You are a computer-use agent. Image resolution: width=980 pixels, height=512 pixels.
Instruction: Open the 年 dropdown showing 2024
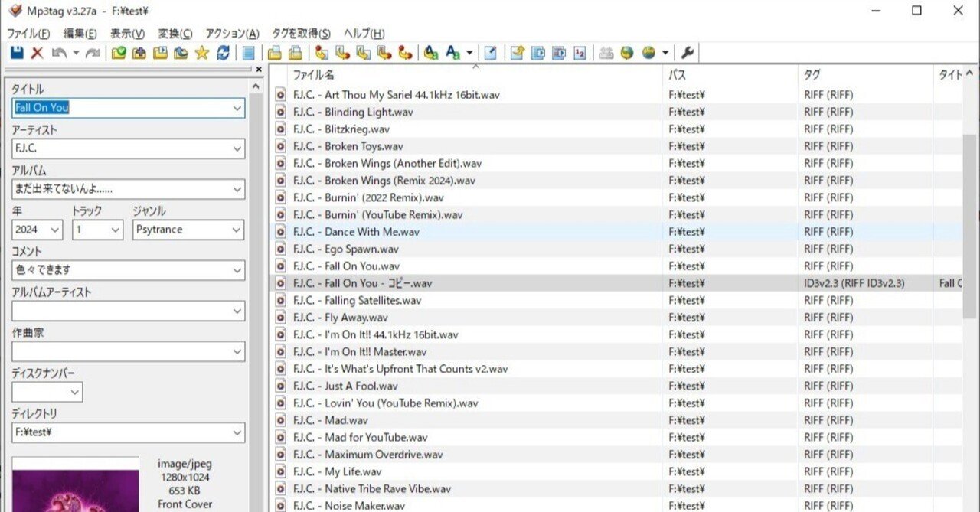(x=55, y=230)
